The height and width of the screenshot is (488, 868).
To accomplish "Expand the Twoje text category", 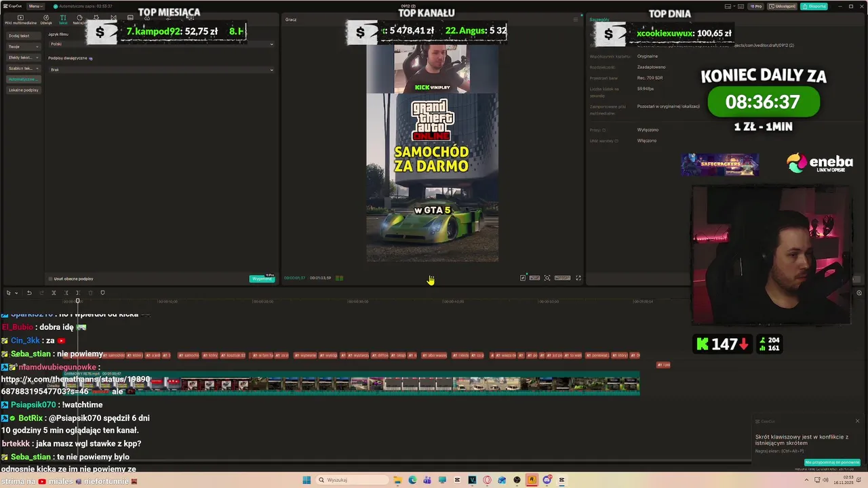I will click(x=22, y=47).
